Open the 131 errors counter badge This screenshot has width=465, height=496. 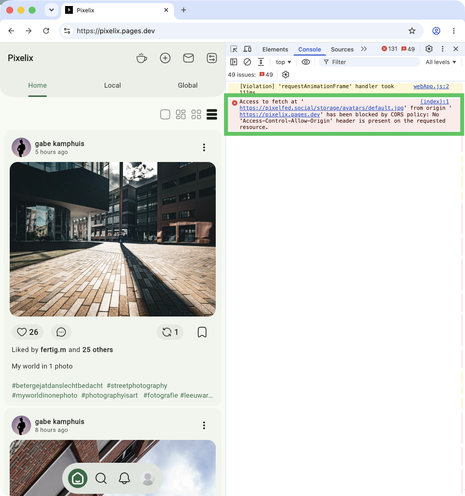(x=389, y=49)
